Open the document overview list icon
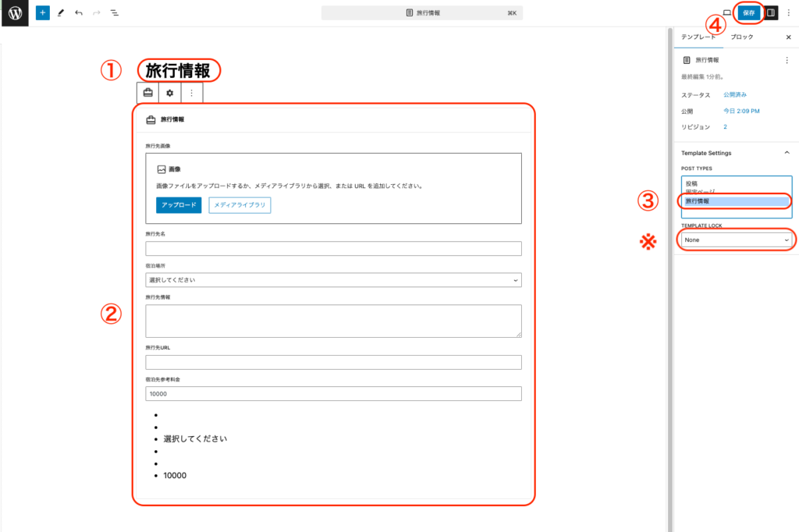Screen dimensions: 799x532 (x=115, y=13)
